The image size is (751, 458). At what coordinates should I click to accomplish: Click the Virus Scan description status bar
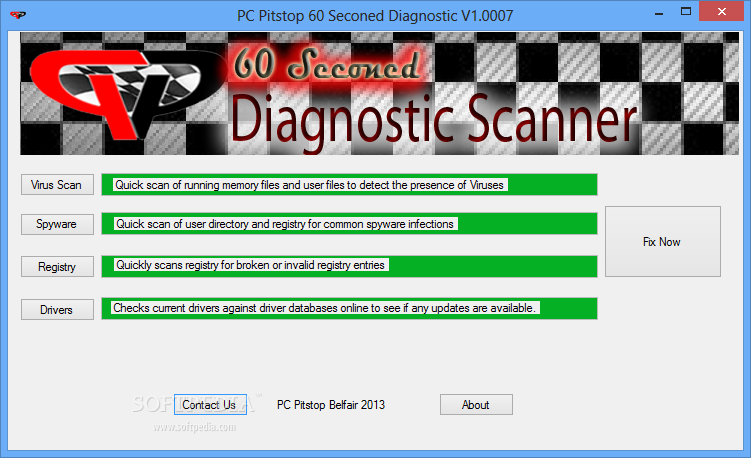point(349,185)
